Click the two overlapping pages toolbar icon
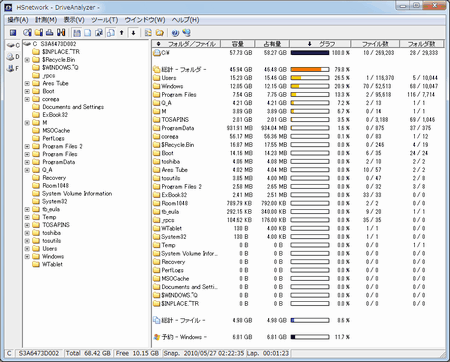 click(110, 33)
